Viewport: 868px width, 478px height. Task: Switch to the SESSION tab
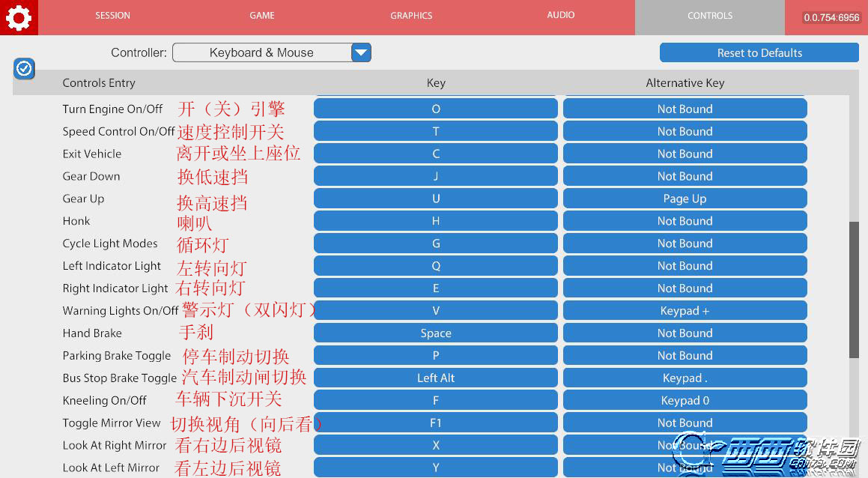click(x=112, y=16)
